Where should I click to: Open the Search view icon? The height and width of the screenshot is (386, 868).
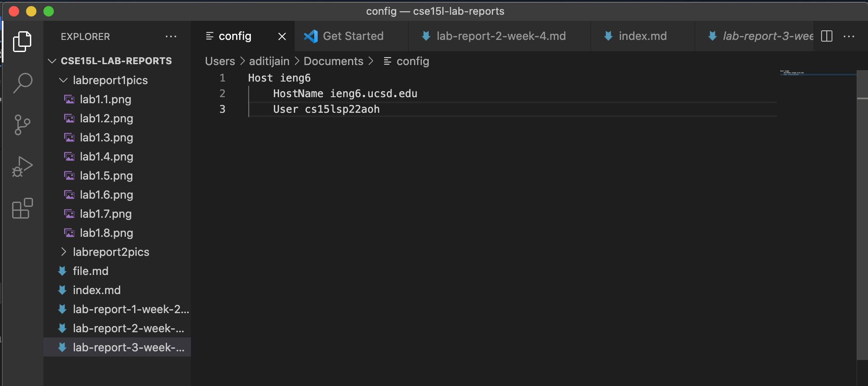click(x=22, y=83)
